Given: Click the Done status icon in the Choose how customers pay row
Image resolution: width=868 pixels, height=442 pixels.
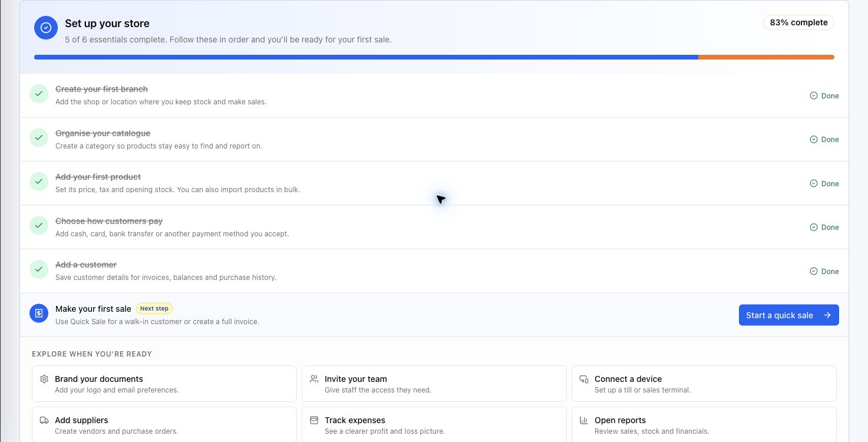Looking at the screenshot, I should 814,227.
